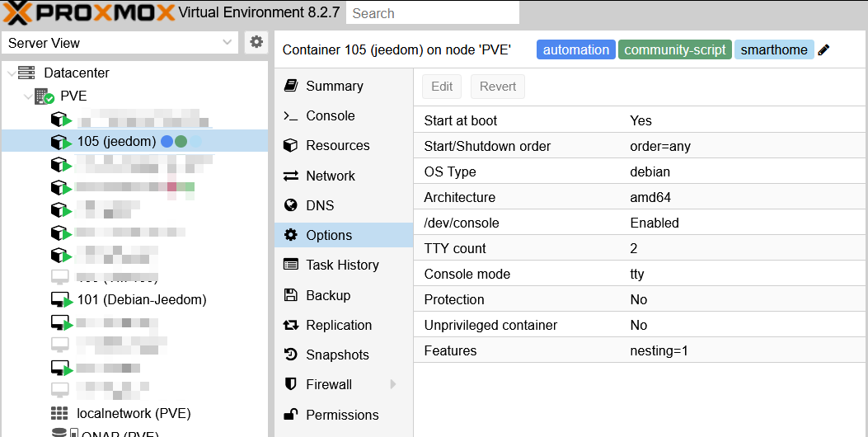Click the Summary book icon

[x=291, y=86]
